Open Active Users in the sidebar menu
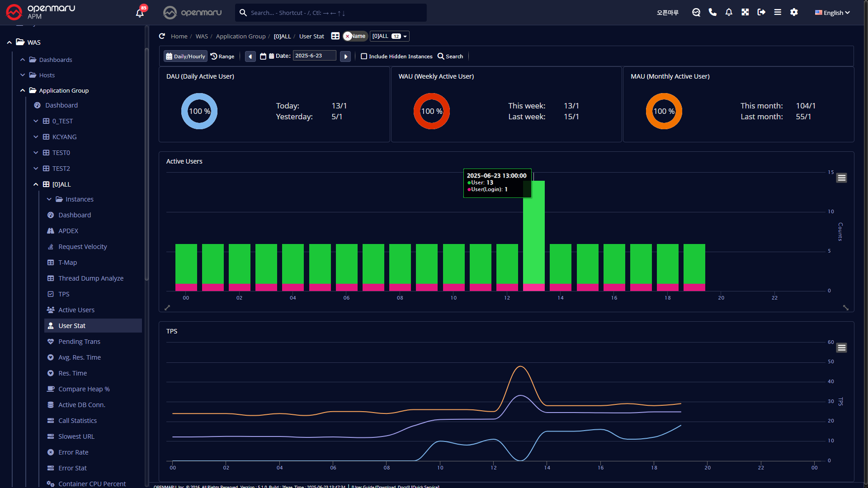 tap(76, 310)
